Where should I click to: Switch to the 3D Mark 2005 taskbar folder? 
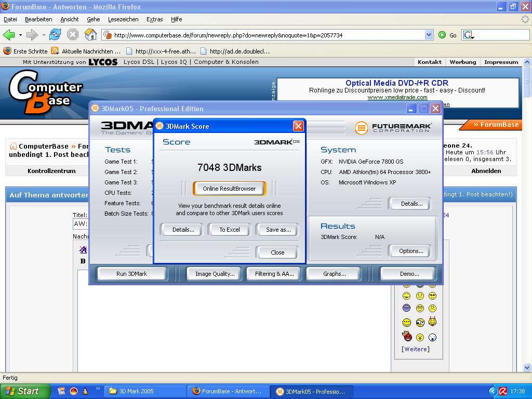click(x=144, y=391)
